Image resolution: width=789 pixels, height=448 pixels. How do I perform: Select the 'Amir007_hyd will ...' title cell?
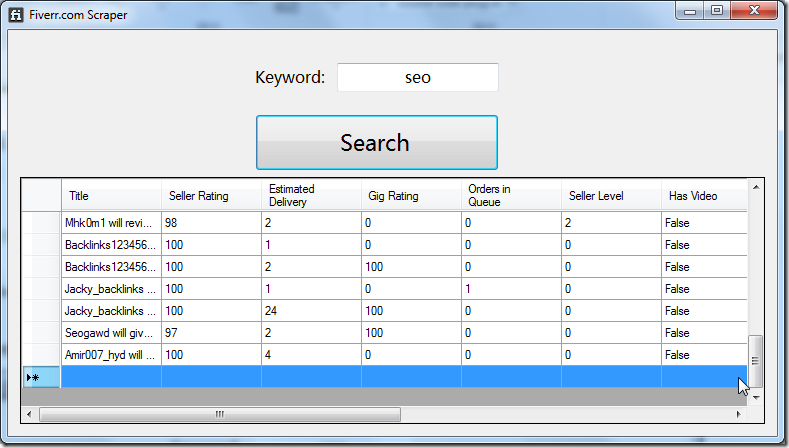111,355
